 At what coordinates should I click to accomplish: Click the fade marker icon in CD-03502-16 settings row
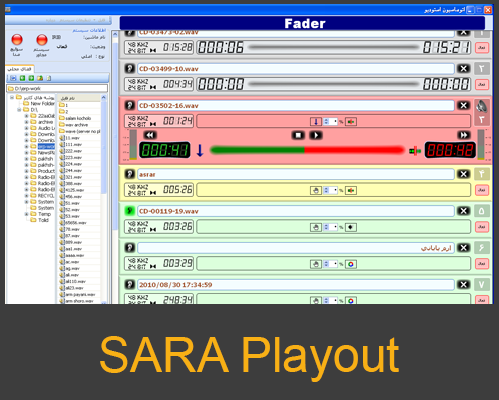tap(351, 122)
